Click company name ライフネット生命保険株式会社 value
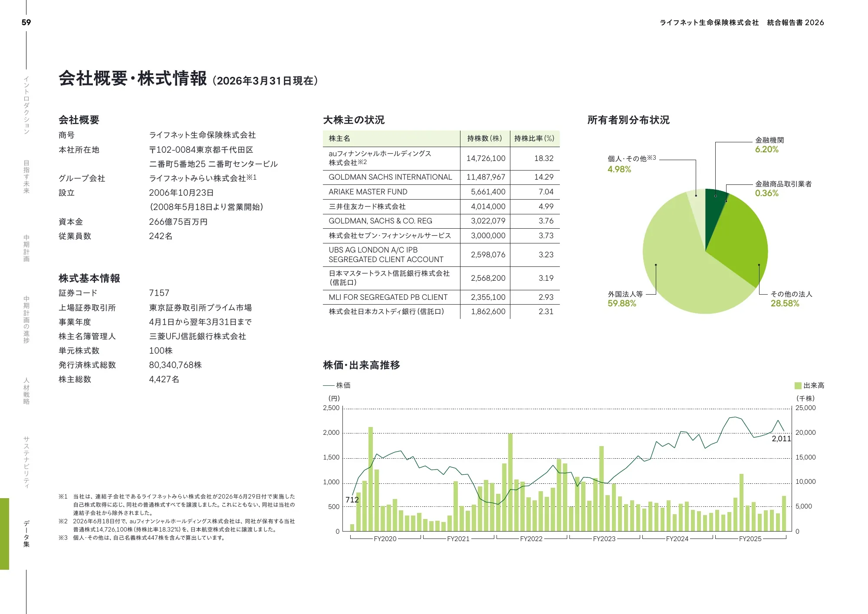Screen dimensions: 868x614 [x=202, y=135]
